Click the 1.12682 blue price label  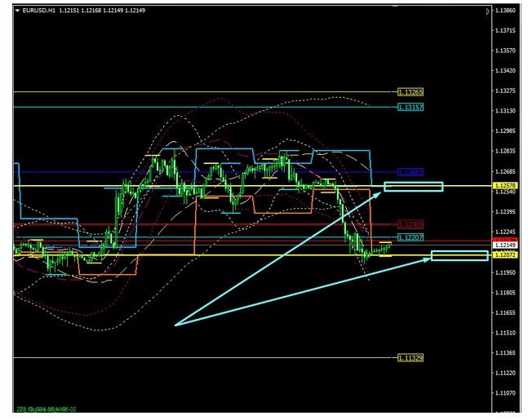tap(410, 172)
